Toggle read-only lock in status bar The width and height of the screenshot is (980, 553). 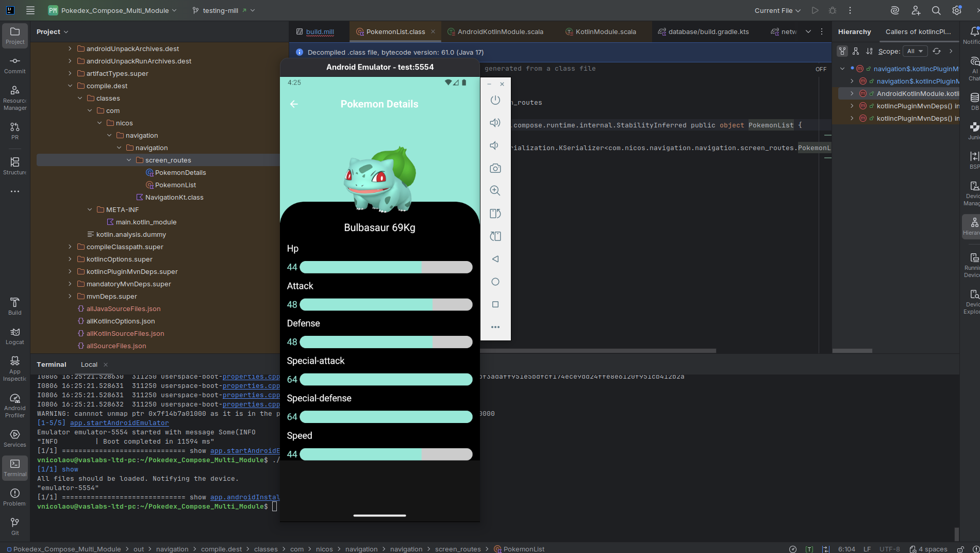960,549
